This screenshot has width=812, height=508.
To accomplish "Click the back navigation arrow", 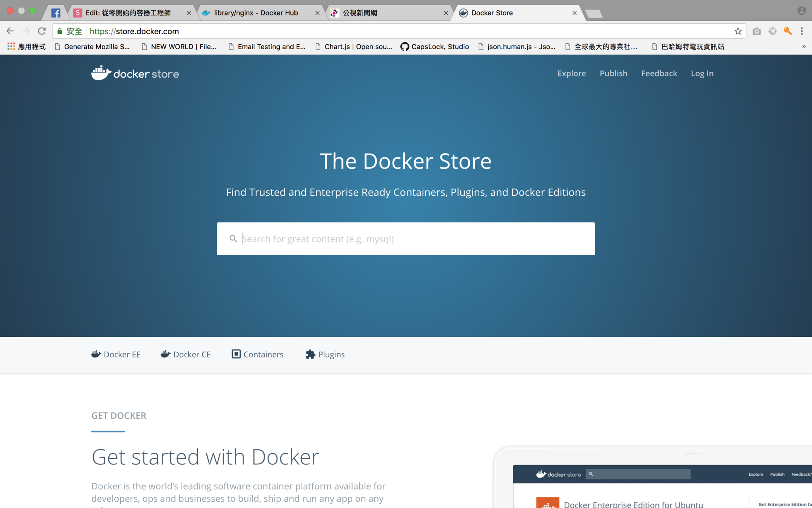I will pos(10,31).
